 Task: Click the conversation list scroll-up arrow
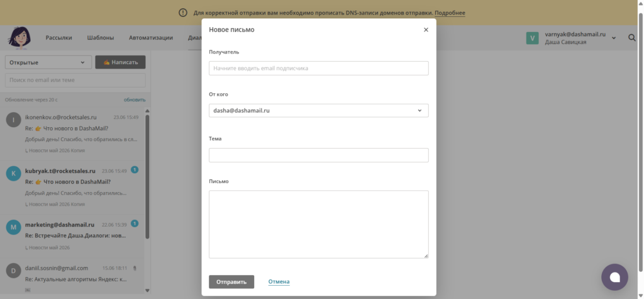[147, 111]
